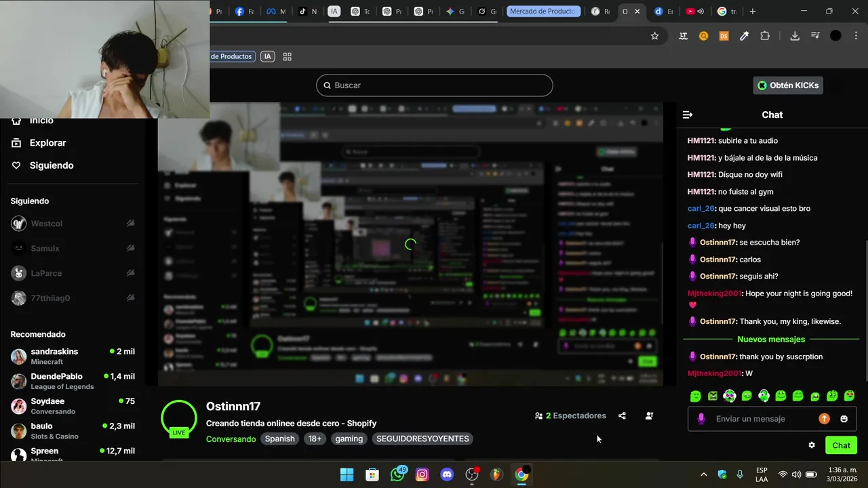
Task: Open Chrome downloads icon
Action: 795,36
